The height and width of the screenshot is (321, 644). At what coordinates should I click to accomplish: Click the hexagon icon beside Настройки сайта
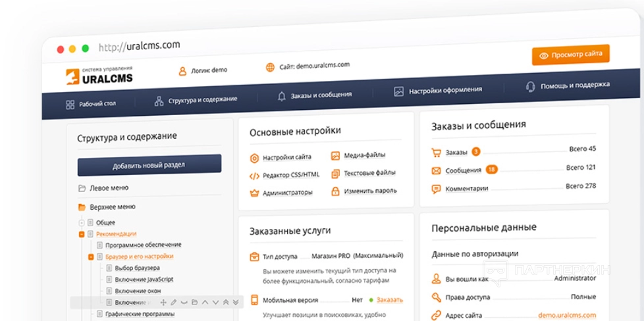pyautogui.click(x=254, y=158)
